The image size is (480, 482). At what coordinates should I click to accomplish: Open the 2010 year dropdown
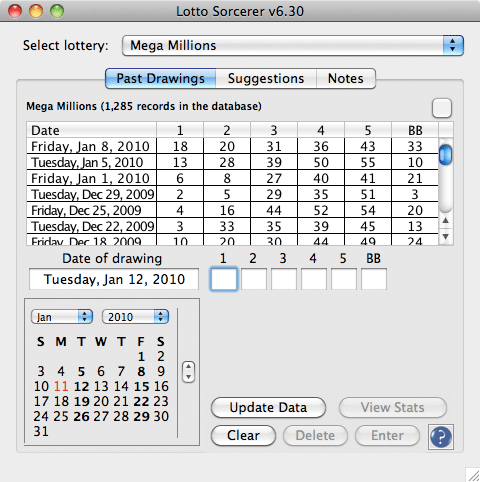135,317
